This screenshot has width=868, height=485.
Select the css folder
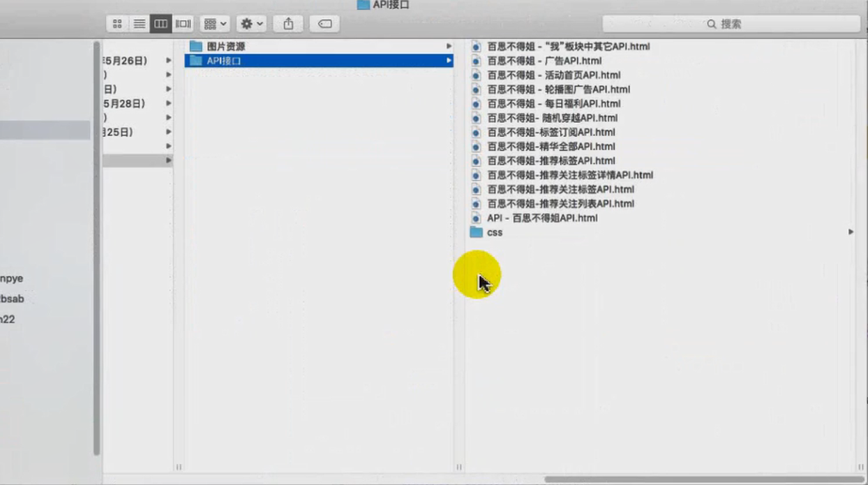[x=495, y=232]
